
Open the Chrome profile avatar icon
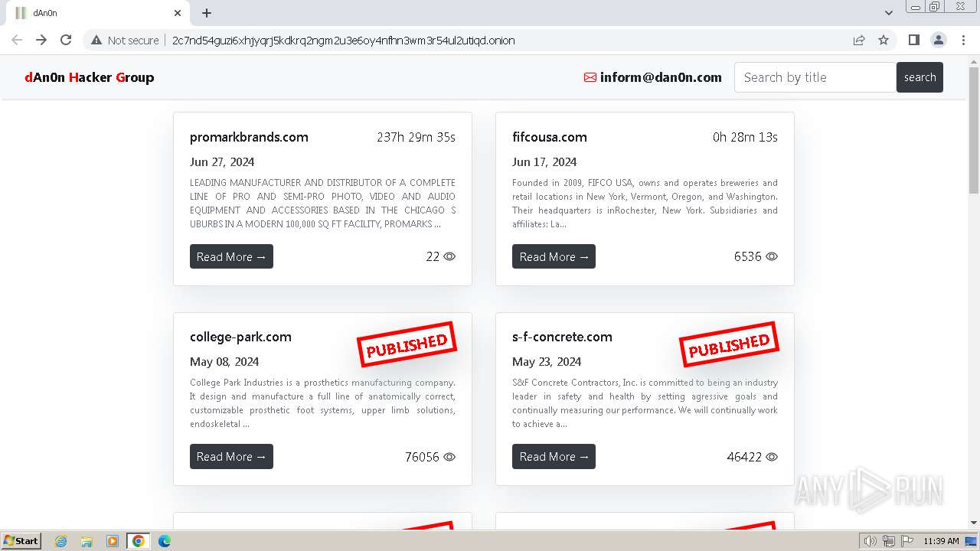(938, 40)
